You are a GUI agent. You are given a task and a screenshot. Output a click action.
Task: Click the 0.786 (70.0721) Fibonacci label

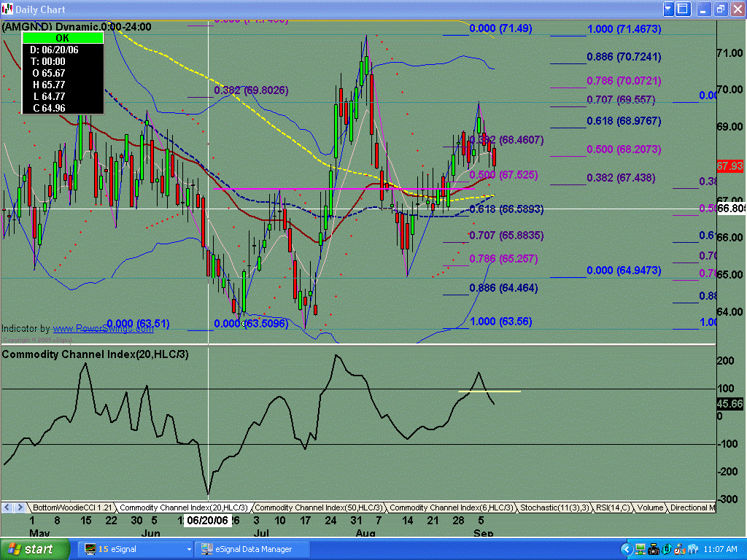tap(624, 81)
